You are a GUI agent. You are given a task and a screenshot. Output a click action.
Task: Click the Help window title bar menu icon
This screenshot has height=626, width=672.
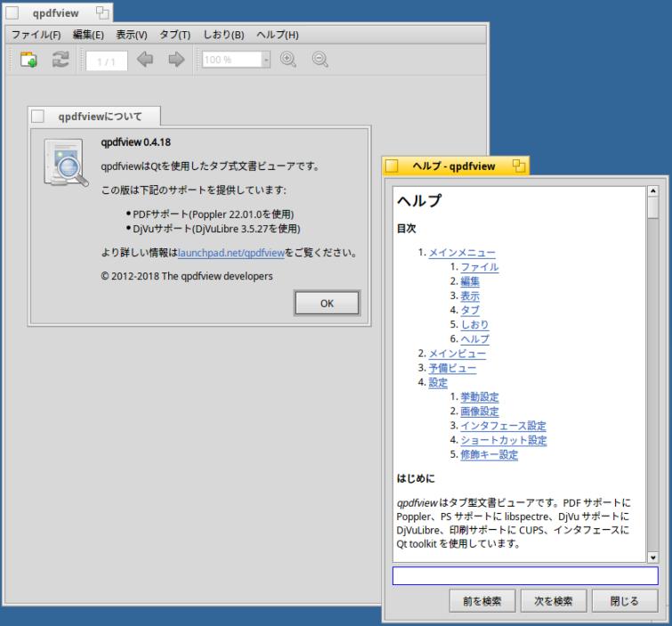(x=392, y=166)
